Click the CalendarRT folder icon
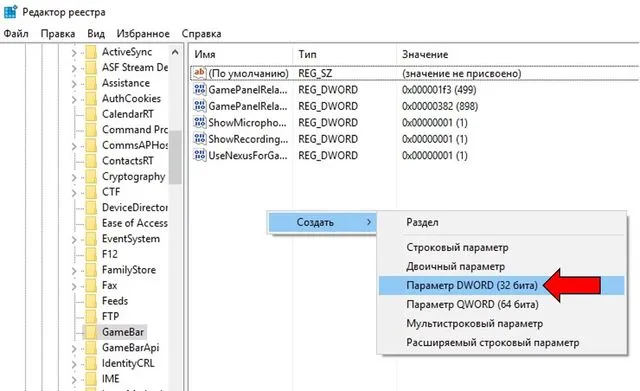 (x=91, y=114)
